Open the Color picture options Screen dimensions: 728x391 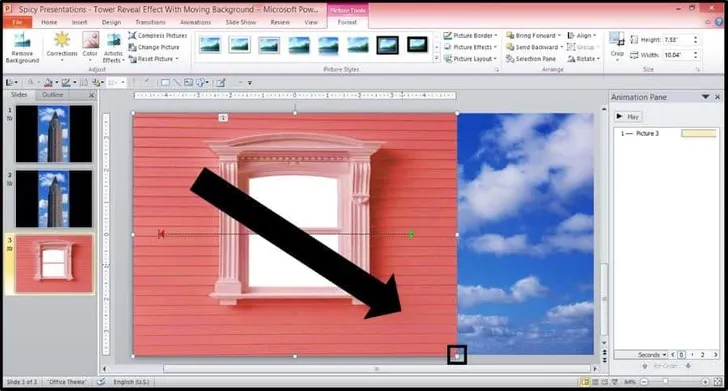point(90,47)
